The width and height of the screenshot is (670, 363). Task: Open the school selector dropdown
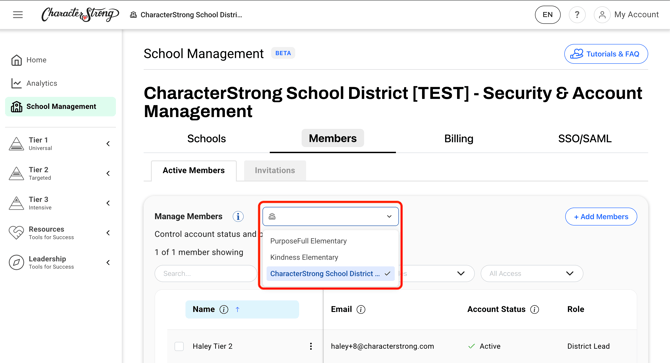click(330, 217)
